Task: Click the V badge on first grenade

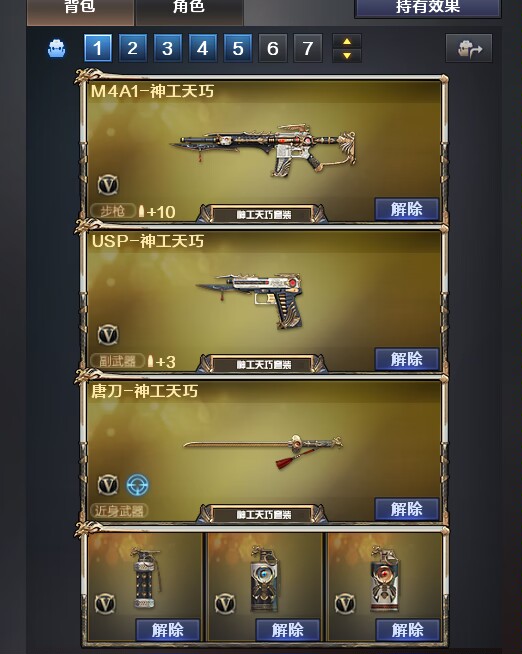Action: coord(105,604)
